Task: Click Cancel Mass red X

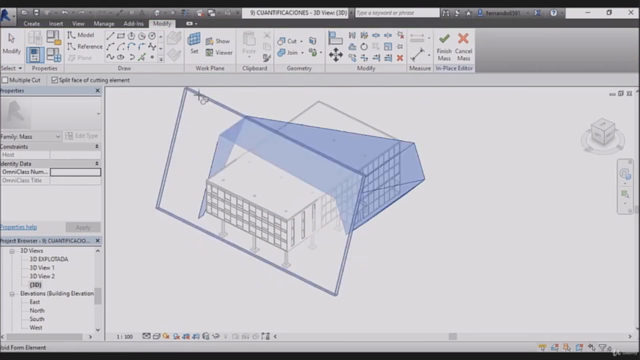Action: 463,47
